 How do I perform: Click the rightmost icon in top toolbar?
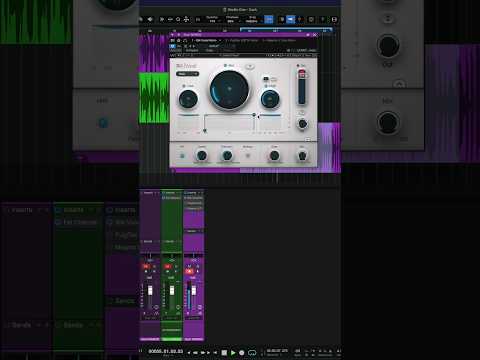point(335,20)
